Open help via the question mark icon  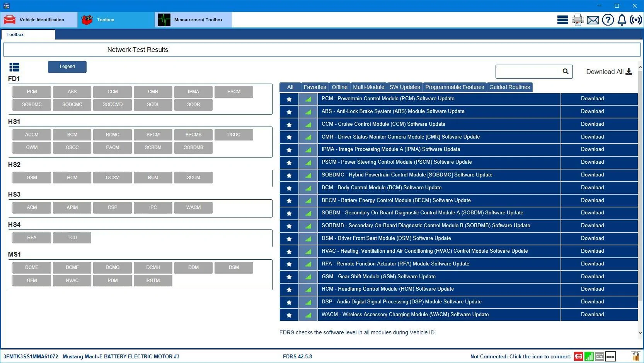point(608,20)
